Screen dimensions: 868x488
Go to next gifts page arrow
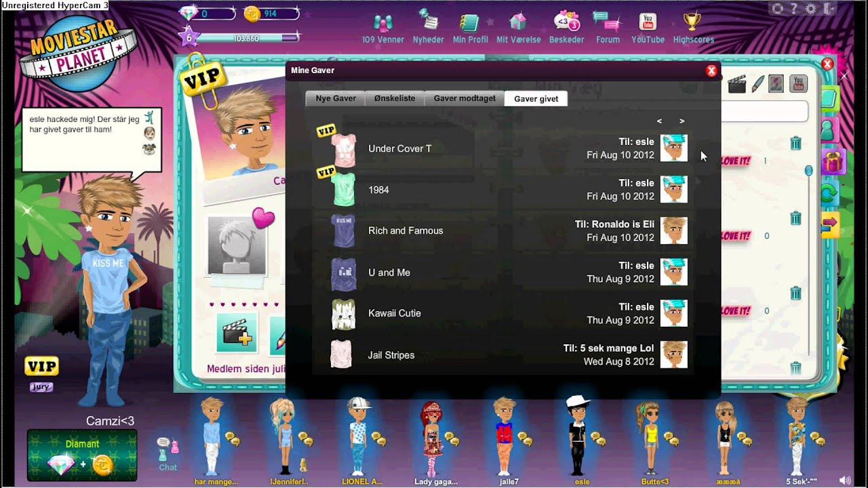point(682,121)
